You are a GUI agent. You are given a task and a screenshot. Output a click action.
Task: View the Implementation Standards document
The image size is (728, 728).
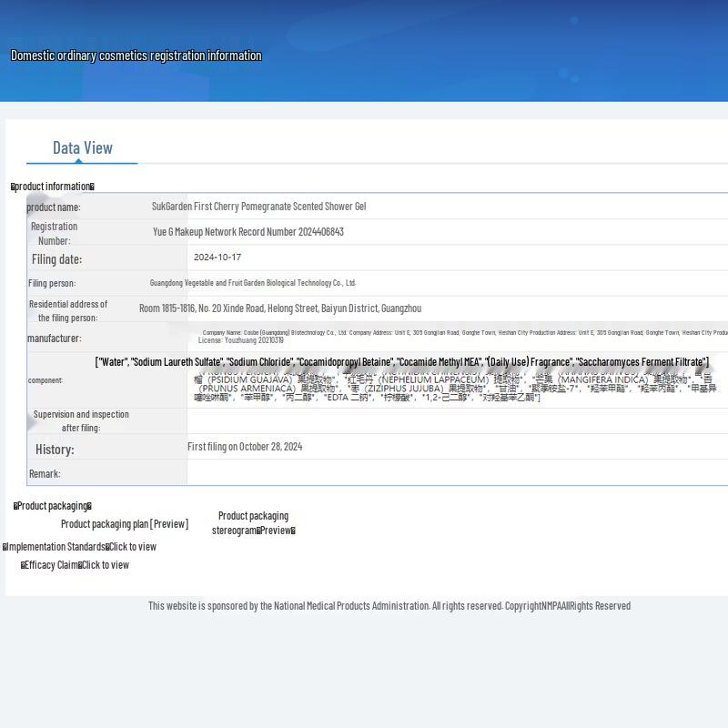click(x=132, y=547)
